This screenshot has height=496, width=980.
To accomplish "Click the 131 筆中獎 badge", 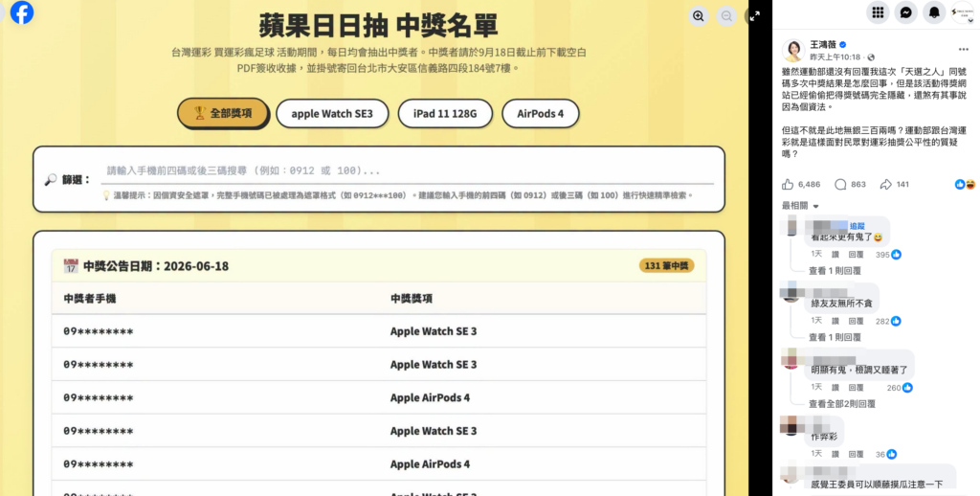I will 666,266.
